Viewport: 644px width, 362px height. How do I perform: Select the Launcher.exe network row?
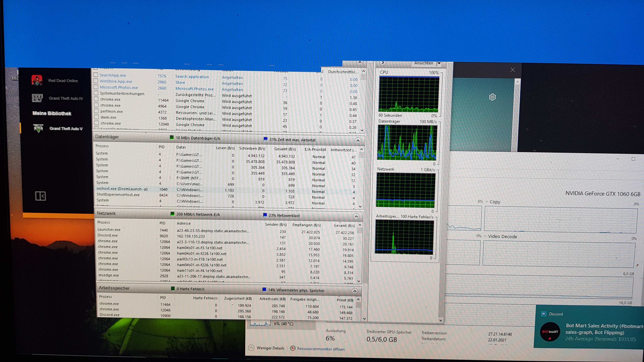point(109,229)
